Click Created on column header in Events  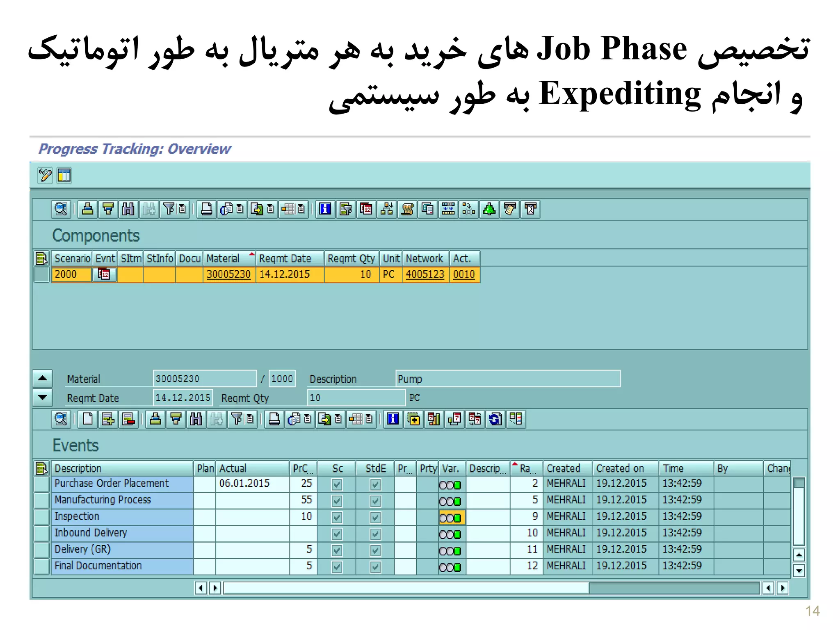point(625,468)
